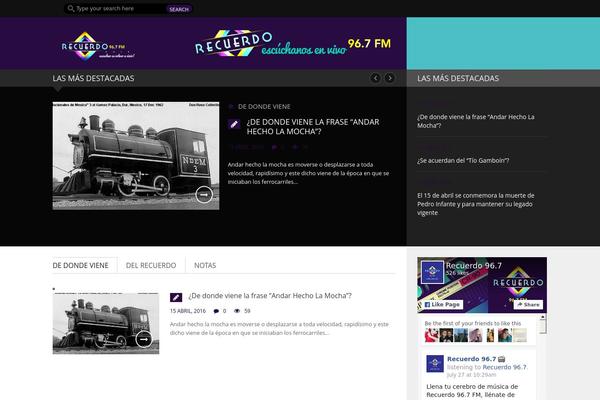Open the large locomotive featured image
600x400 pixels.
[136, 156]
